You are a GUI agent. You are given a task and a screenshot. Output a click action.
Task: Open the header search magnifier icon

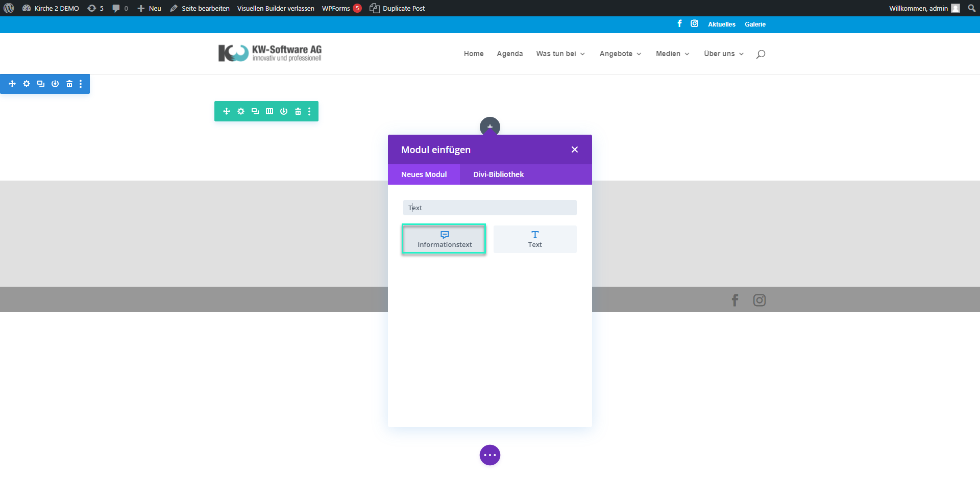(x=761, y=54)
